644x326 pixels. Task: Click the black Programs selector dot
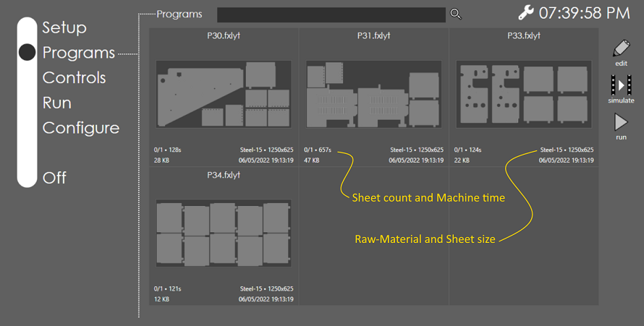(27, 52)
